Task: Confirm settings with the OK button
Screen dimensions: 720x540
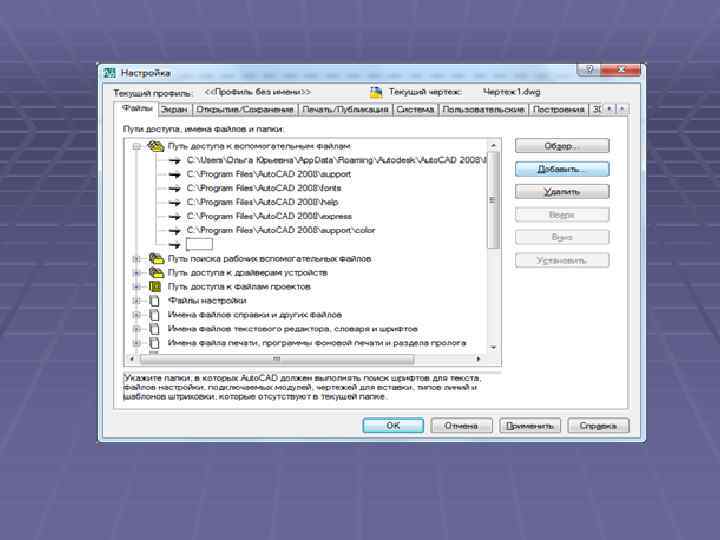Action: pos(393,426)
